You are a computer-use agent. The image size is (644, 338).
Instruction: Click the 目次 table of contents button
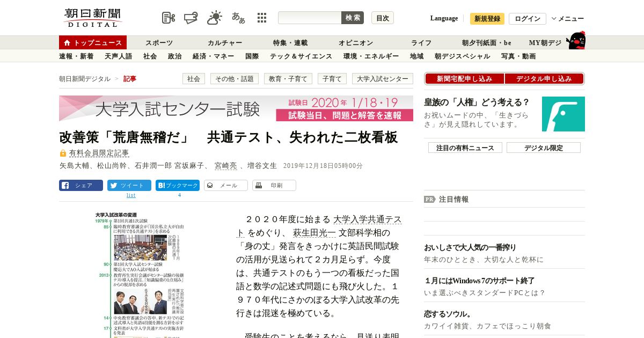[x=383, y=18]
